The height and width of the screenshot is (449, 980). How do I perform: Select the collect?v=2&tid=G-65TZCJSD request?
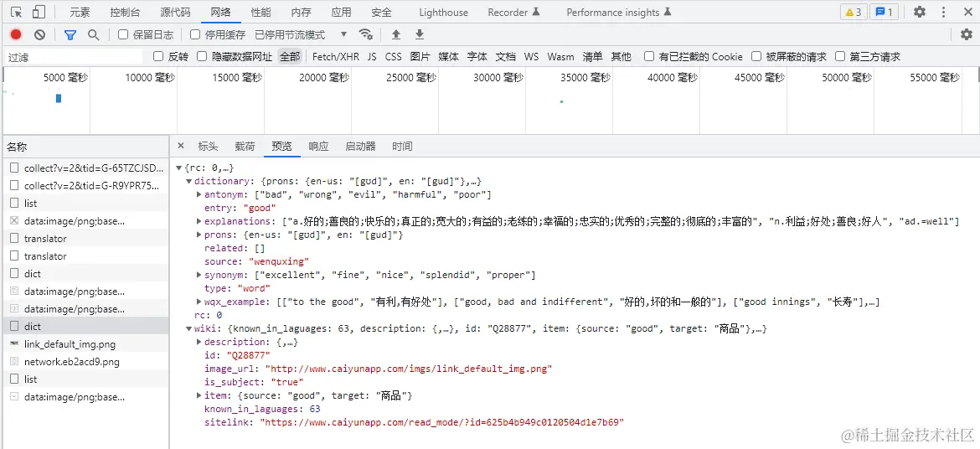85,168
